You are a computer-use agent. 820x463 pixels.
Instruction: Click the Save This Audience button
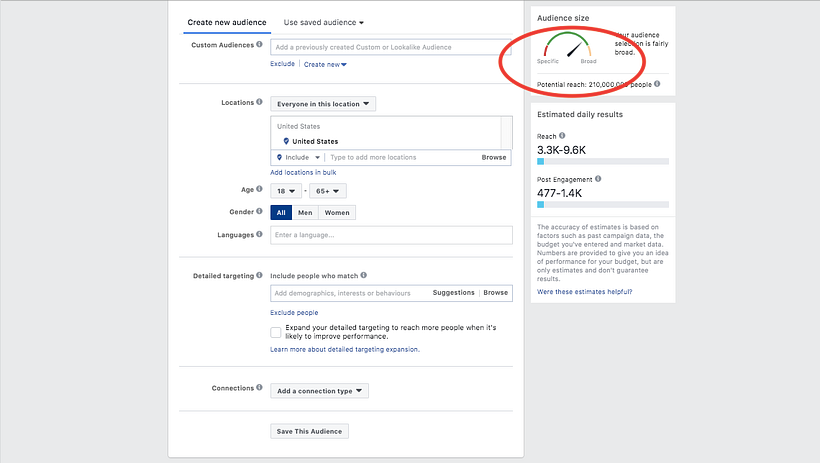tap(309, 431)
